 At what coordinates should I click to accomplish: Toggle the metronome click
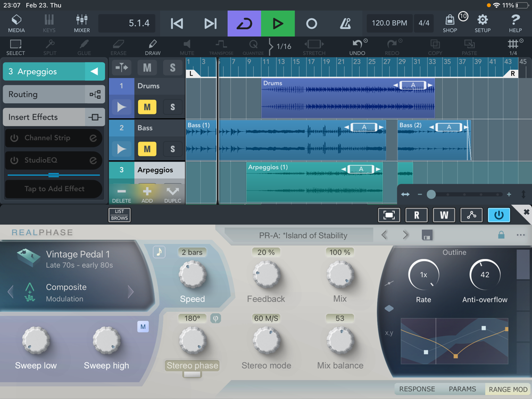[345, 23]
